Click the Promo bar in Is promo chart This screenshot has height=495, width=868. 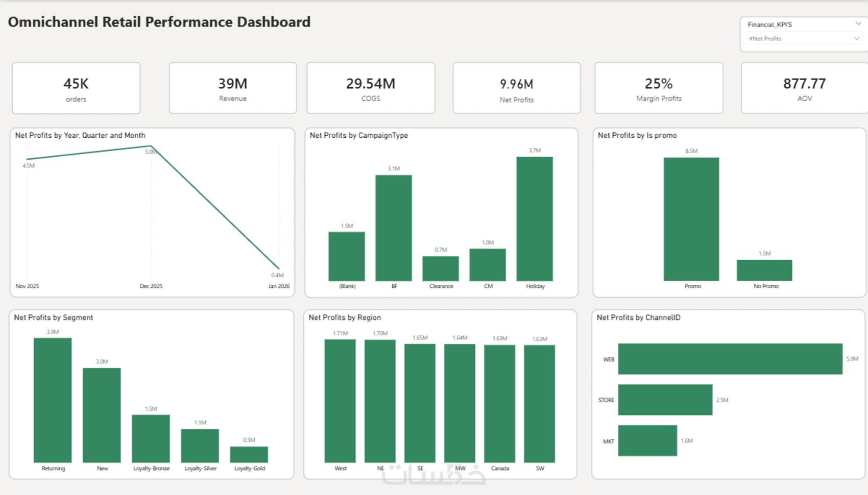(x=691, y=219)
